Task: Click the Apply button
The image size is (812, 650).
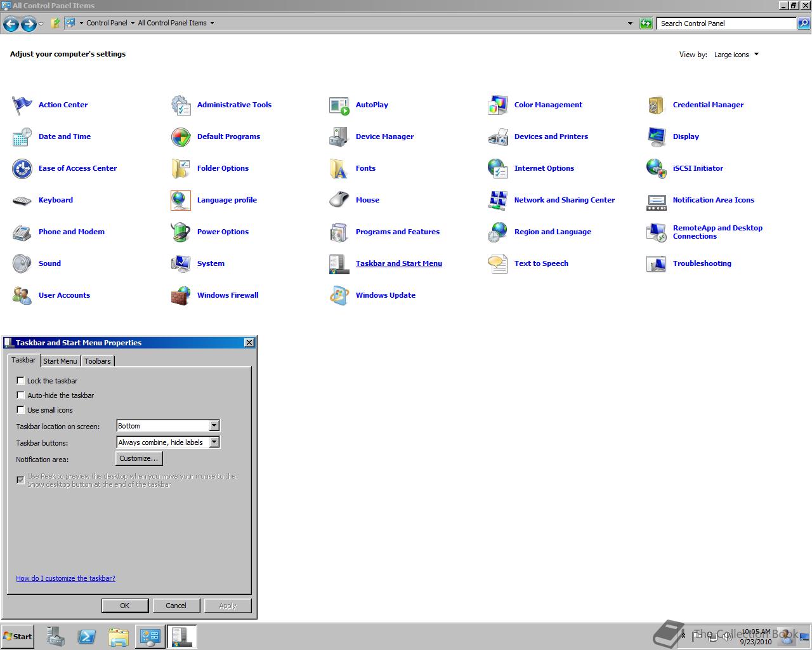Action: click(228, 606)
